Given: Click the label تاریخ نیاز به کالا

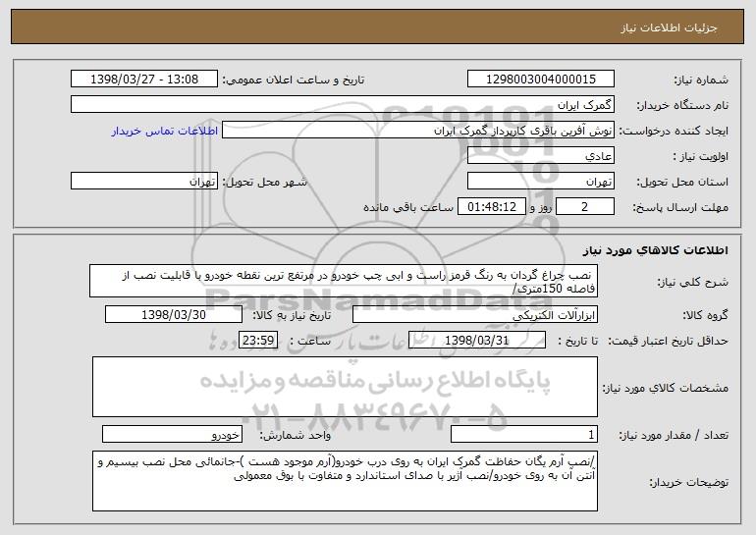Looking at the screenshot, I should [x=293, y=315].
